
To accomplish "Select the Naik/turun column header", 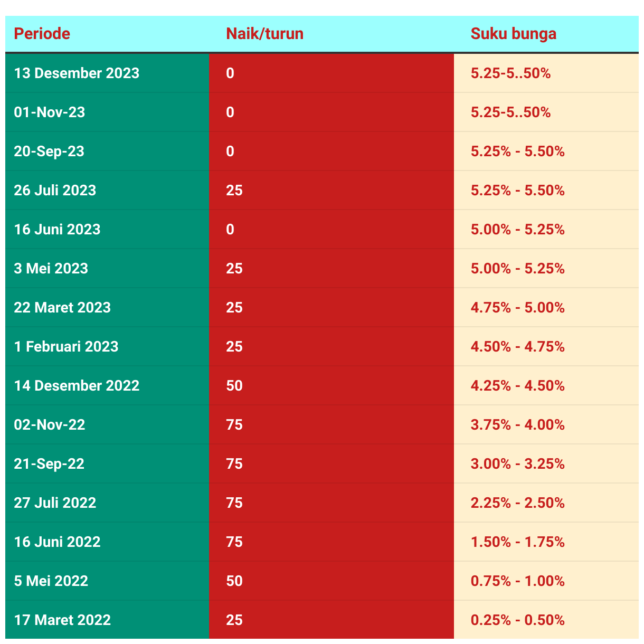I will 264,34.
